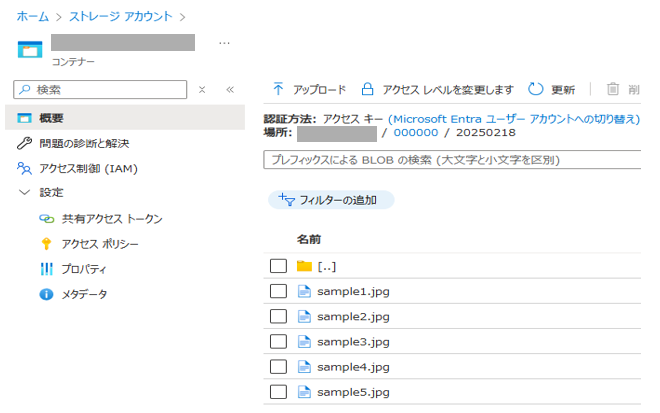Screen dimensions: 660x413
Task: Click the file icon for sample4.jpg
Action: click(x=304, y=367)
